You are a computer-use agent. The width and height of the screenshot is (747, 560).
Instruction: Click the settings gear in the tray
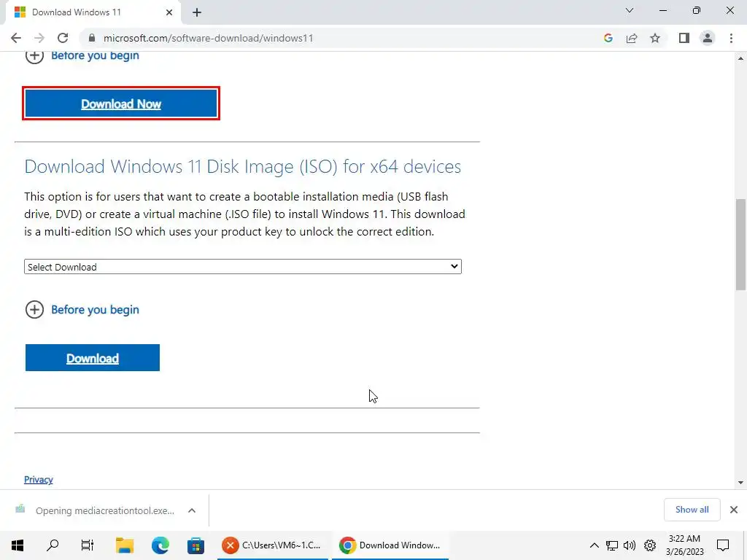[650, 545]
